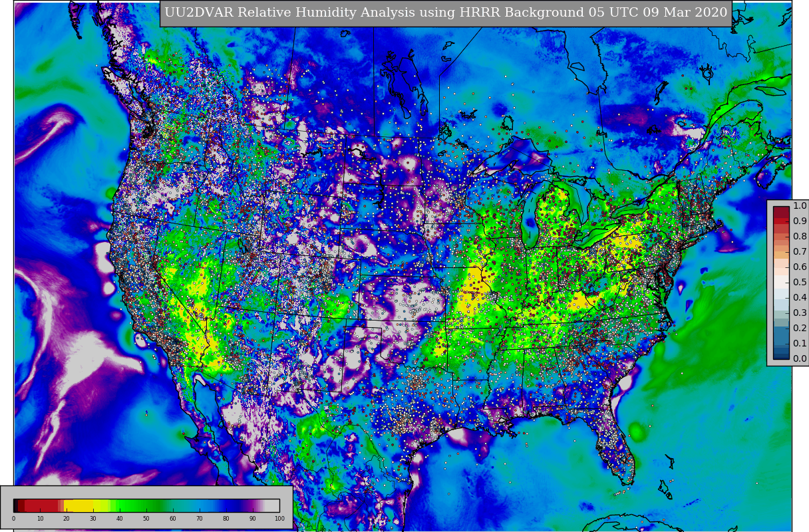Screen dimensions: 809x532
Task: Click the 90 tick label on humidity colorbar
Action: click(253, 519)
